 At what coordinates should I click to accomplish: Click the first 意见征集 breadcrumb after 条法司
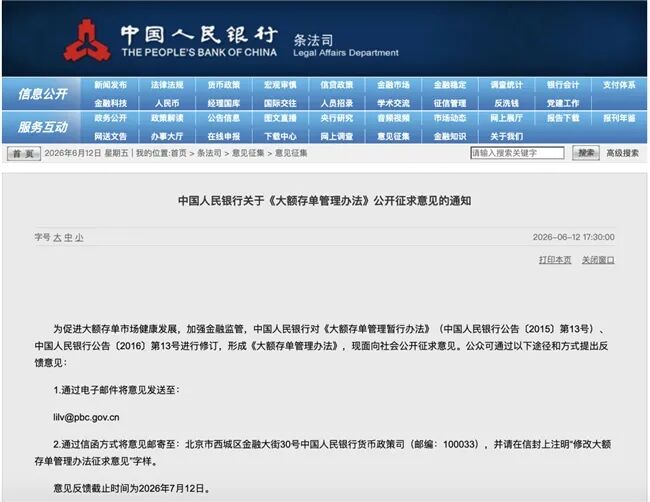pos(248,153)
